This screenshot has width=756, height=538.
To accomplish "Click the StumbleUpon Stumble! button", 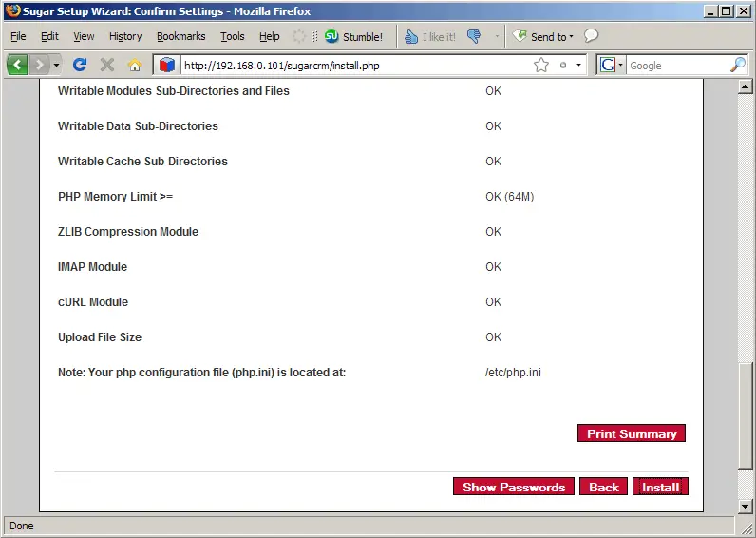I will coord(354,36).
